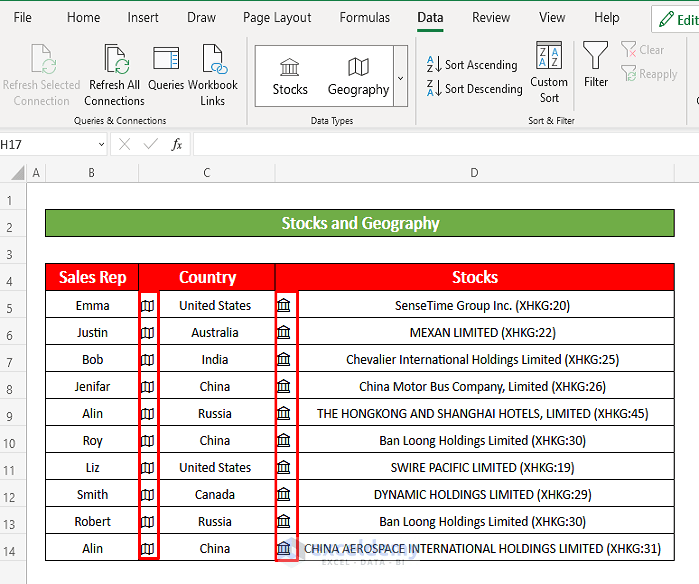Open Workbook Links
Screen dimensions: 699x584
click(213, 74)
